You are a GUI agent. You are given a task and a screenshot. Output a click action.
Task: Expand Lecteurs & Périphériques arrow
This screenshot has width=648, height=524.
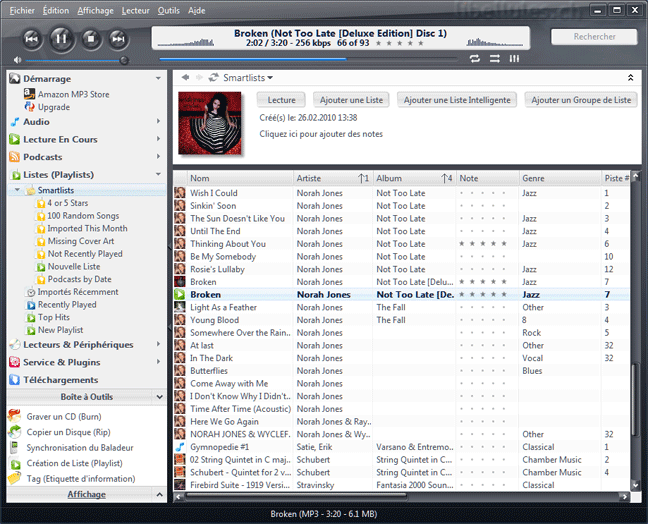tap(158, 344)
